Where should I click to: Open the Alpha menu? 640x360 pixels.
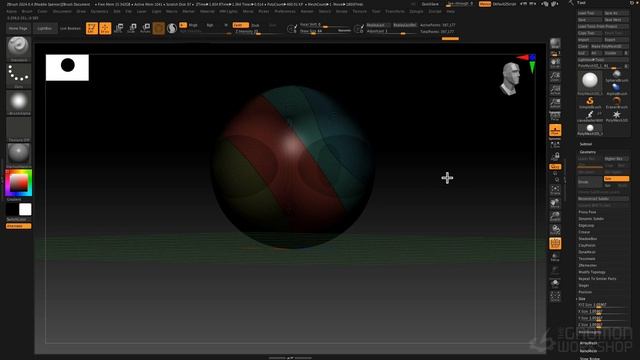(x=11, y=11)
